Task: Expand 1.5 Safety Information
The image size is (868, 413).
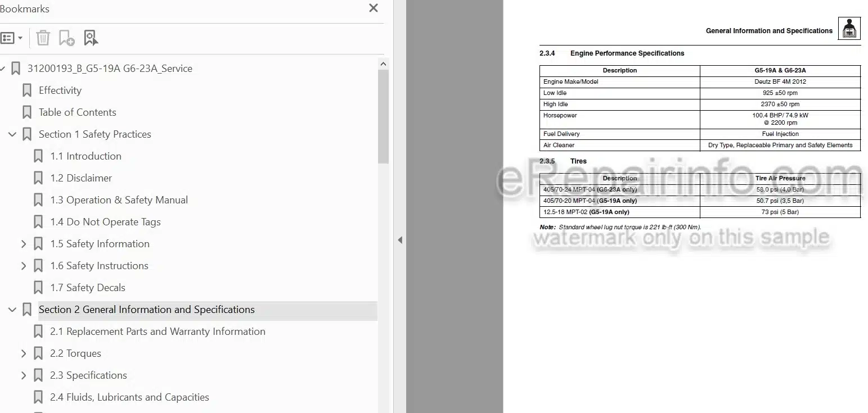Action: 24,244
